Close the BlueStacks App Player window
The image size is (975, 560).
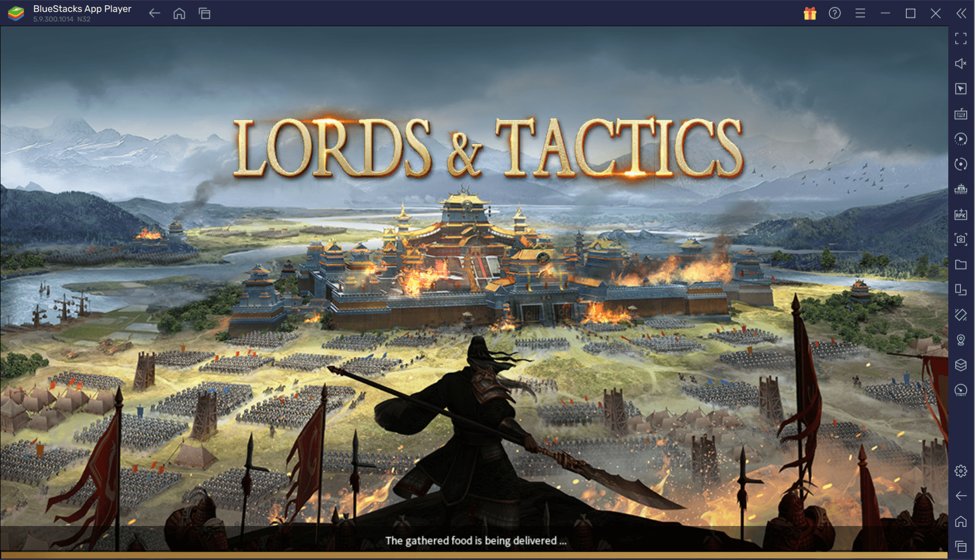tap(936, 13)
